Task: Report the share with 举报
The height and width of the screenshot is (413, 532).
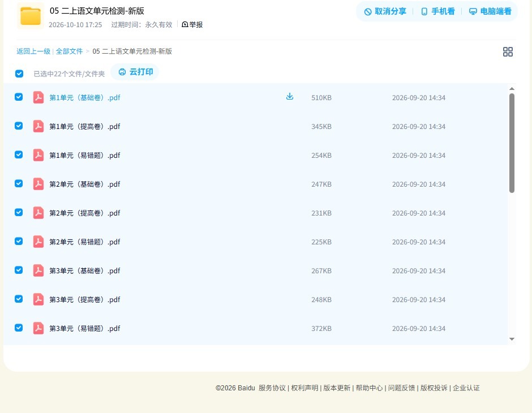Action: [x=192, y=24]
